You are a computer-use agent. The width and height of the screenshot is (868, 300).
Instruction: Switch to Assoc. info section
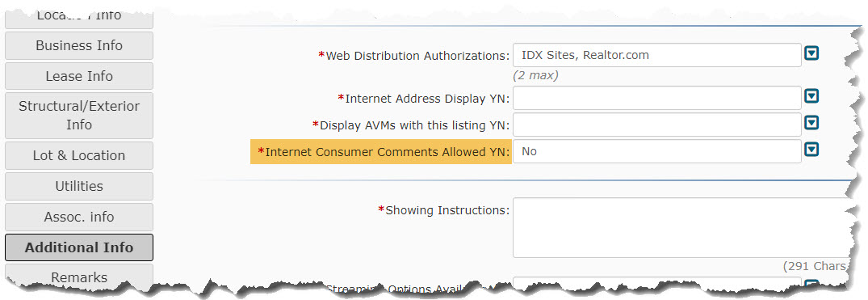point(79,217)
